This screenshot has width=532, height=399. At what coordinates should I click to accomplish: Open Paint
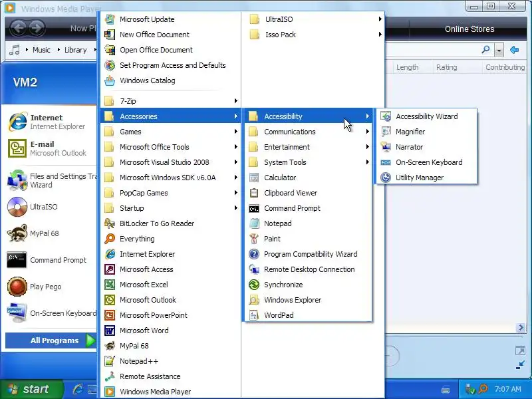pyautogui.click(x=308, y=239)
